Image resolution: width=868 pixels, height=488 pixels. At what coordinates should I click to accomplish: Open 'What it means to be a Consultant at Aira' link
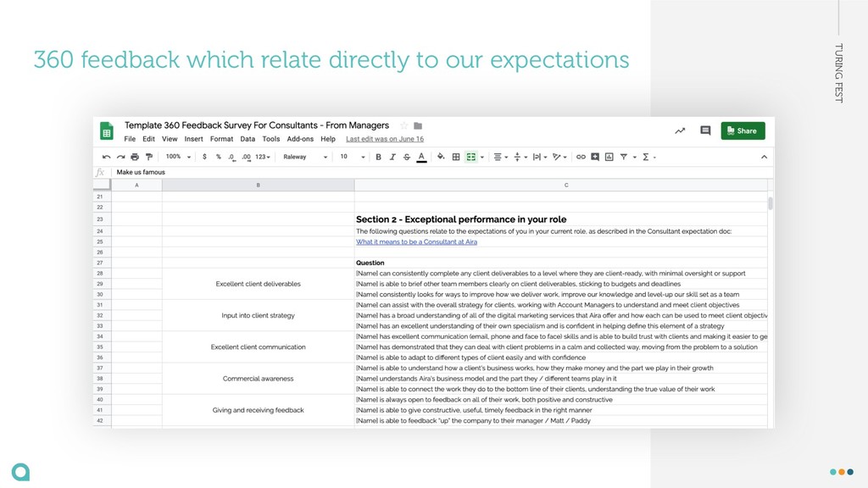tap(416, 241)
